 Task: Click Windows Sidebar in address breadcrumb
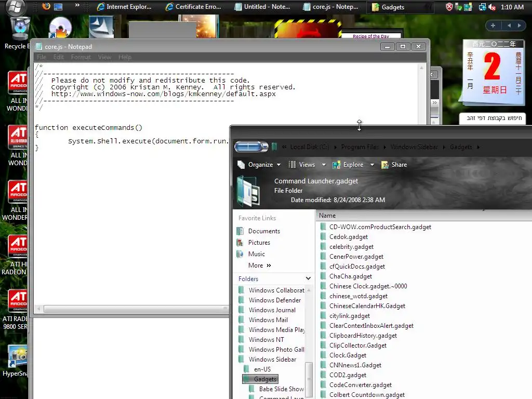point(414,147)
